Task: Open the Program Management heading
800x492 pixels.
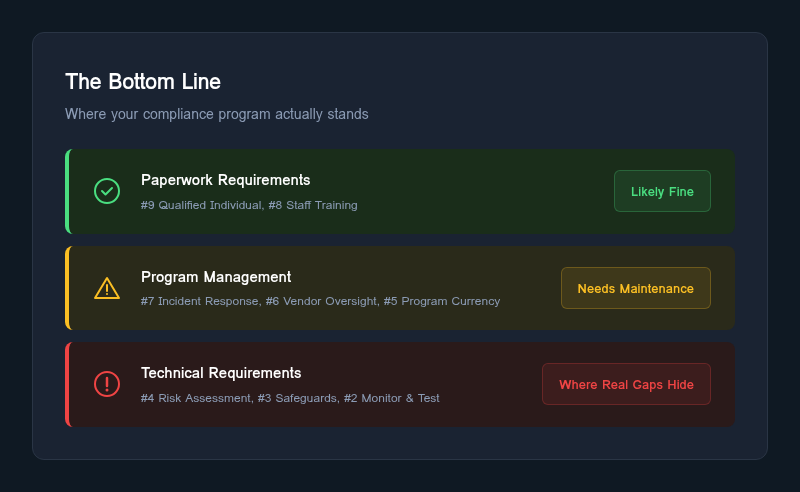Action: (216, 277)
